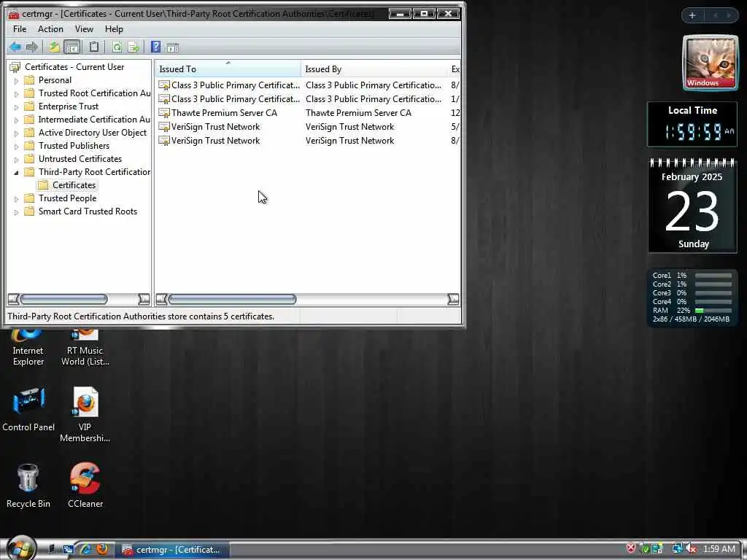This screenshot has width=747, height=560.
Task: Expand Active Directory User Object node
Action: 16,133
